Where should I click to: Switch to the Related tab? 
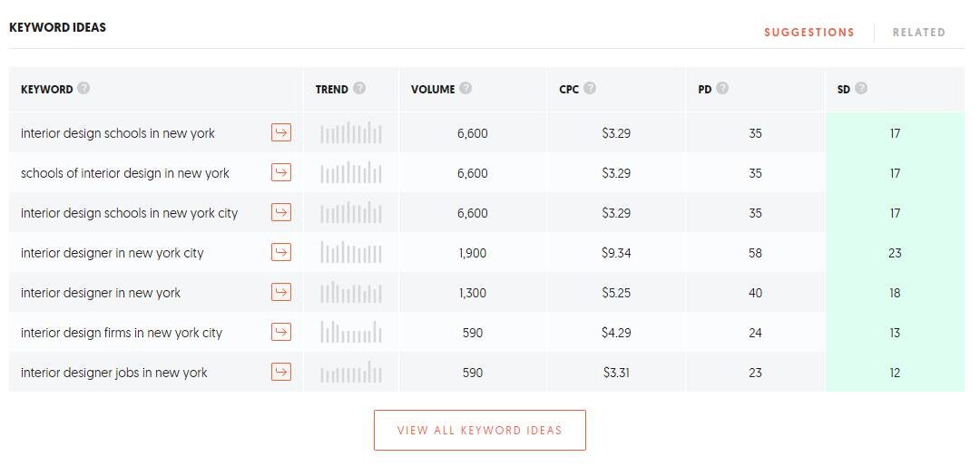918,33
